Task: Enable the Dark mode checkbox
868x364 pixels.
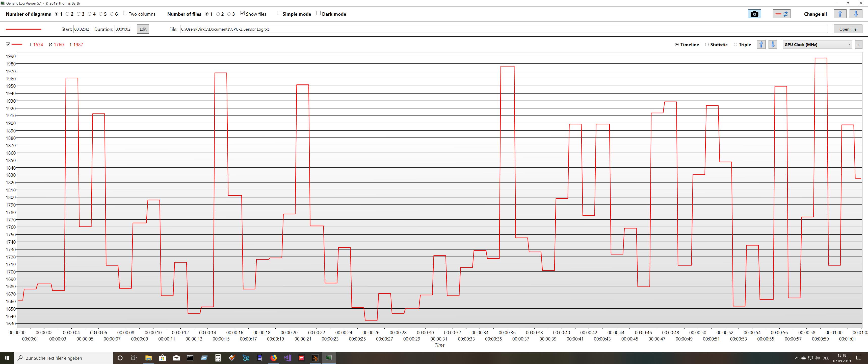Action: pos(319,13)
